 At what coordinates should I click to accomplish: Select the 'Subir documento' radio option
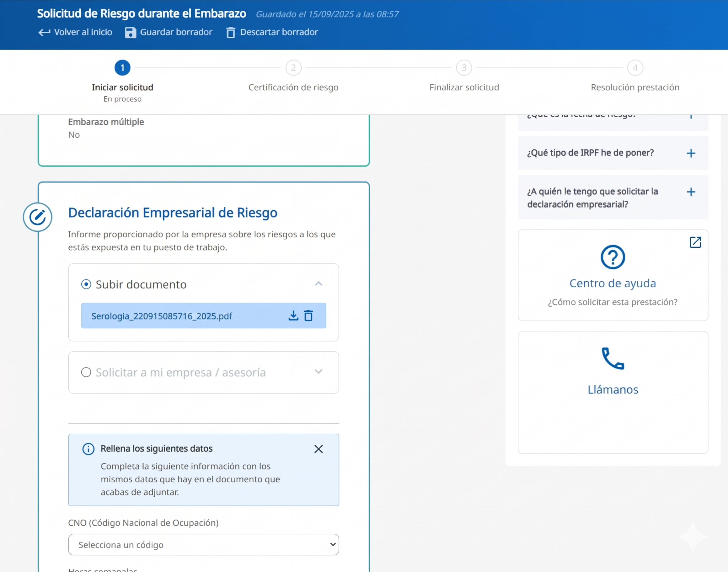coord(86,284)
